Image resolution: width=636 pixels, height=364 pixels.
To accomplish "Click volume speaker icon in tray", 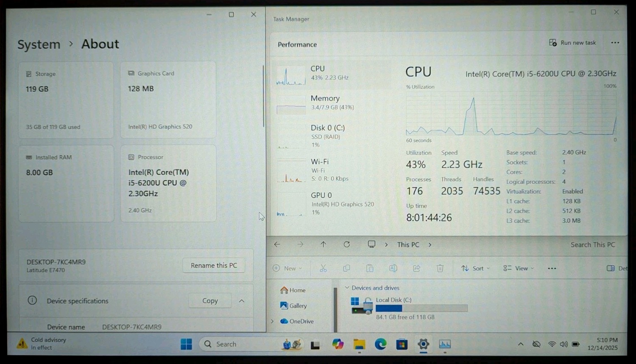I will pyautogui.click(x=563, y=344).
